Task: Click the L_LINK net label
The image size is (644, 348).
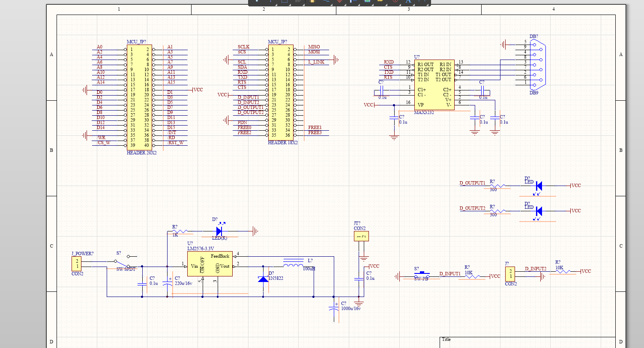Action: pos(316,62)
